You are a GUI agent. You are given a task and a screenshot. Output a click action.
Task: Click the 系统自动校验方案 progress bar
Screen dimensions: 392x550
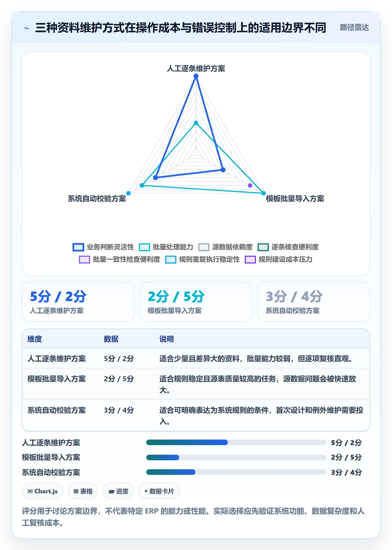coord(236,472)
